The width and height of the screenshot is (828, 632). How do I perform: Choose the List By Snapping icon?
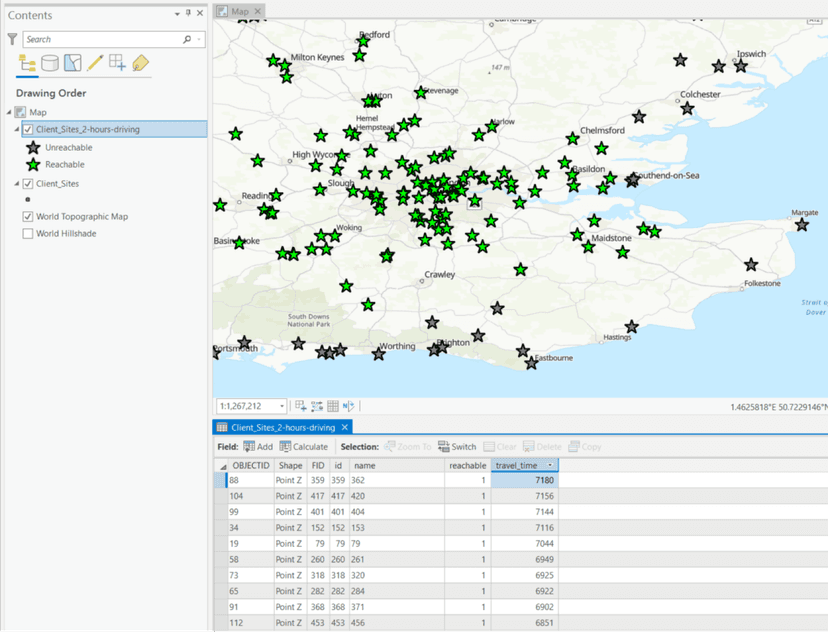point(117,64)
